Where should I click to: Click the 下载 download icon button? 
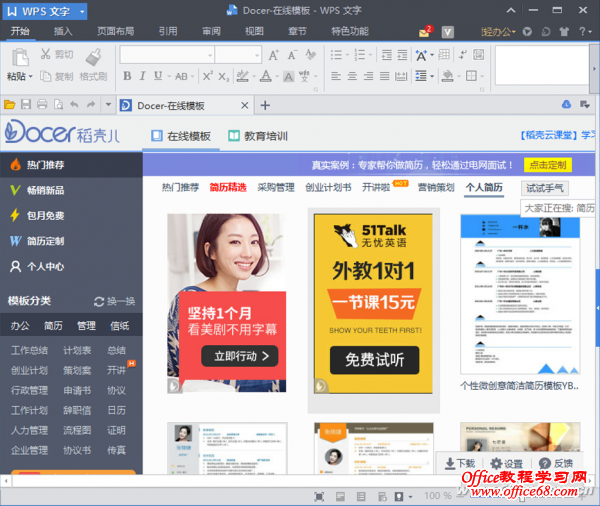[459, 463]
